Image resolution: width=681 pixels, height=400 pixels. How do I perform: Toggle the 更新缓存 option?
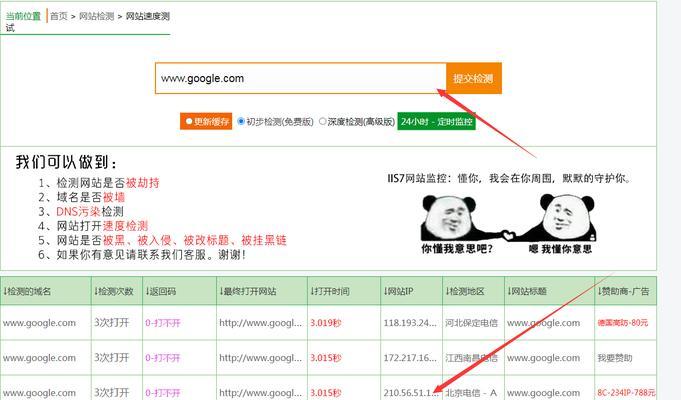(x=206, y=122)
